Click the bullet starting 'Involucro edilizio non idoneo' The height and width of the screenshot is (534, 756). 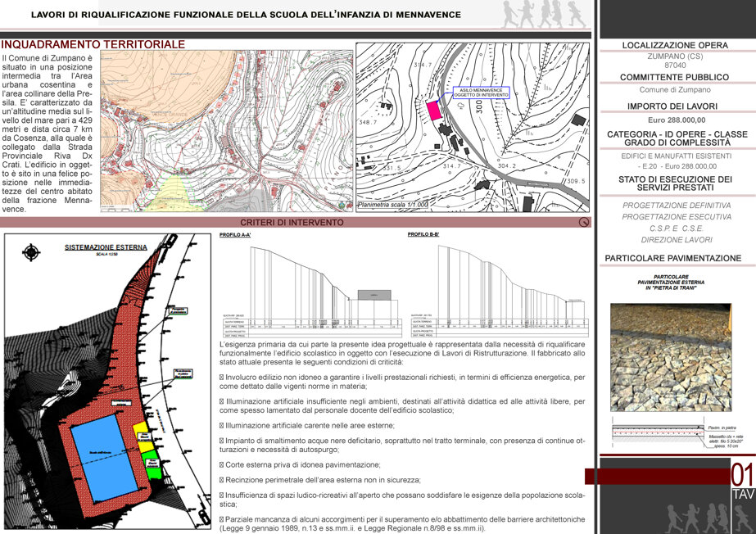coord(402,382)
